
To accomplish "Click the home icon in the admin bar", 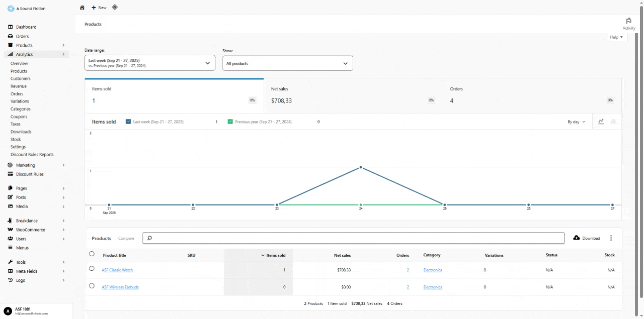I will point(82,8).
